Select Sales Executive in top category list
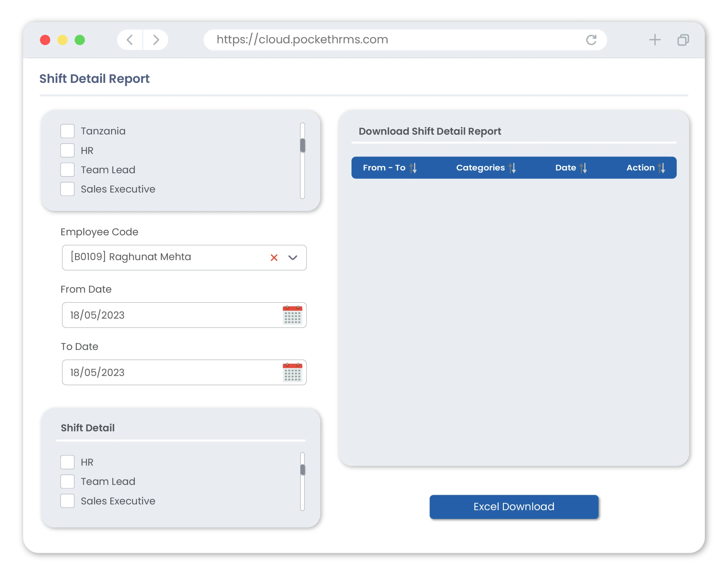The width and height of the screenshot is (728, 575). 67,189
